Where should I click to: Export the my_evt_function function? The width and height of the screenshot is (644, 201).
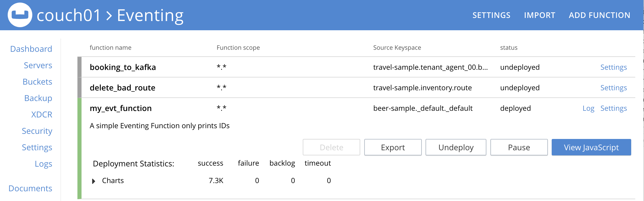coord(393,147)
